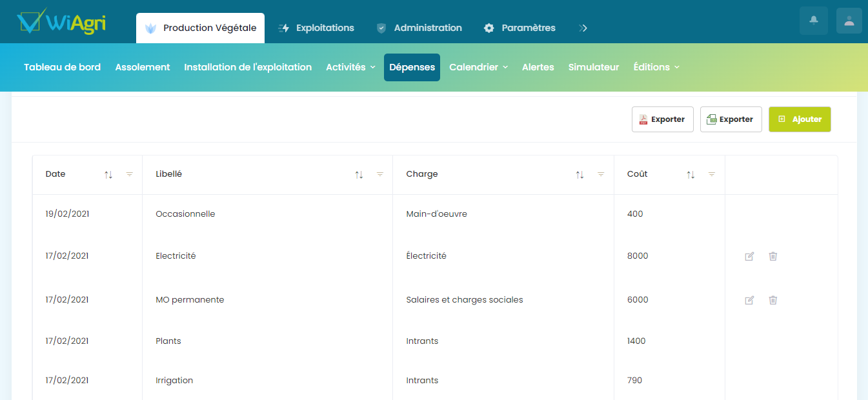Select the Plants label cell
The height and width of the screenshot is (400, 868).
168,341
